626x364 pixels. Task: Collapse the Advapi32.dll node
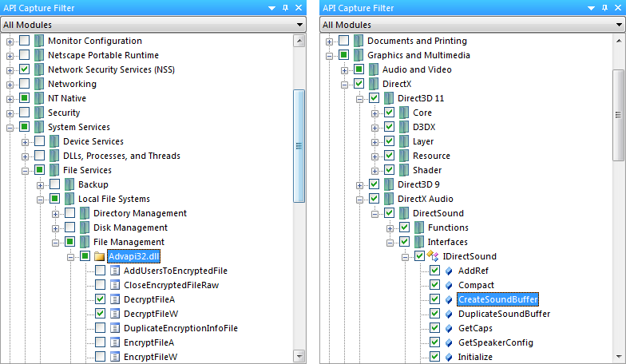(70, 257)
